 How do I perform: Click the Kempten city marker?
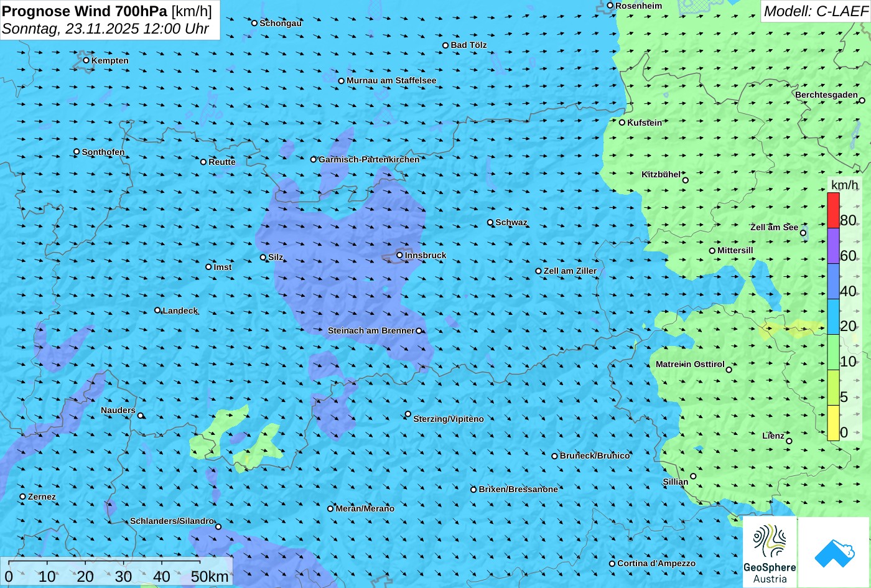coord(86,60)
